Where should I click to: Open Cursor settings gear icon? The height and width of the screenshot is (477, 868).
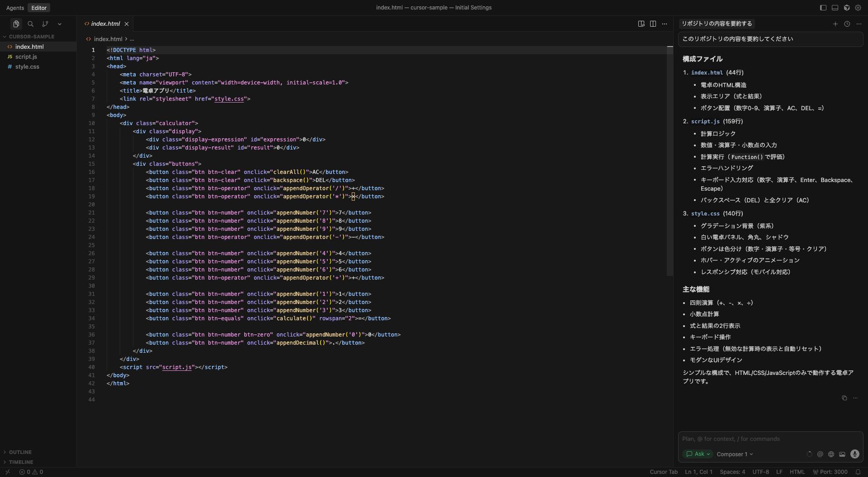coord(858,8)
